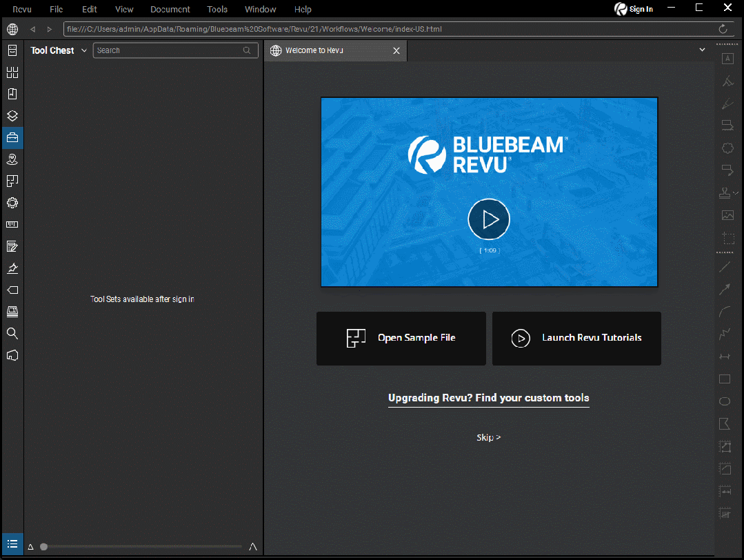Toggle the Markups List panel
Viewport: 744px width, 560px height.
[x=12, y=544]
